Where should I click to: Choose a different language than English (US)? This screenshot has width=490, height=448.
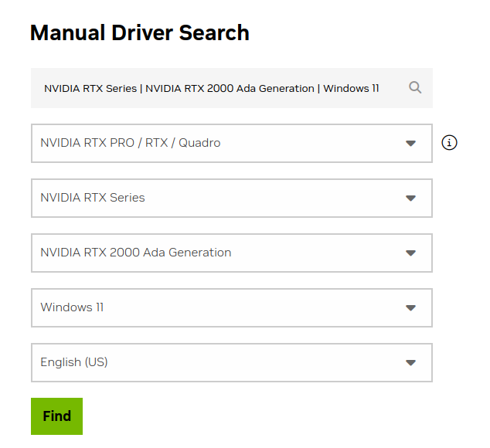(x=232, y=362)
